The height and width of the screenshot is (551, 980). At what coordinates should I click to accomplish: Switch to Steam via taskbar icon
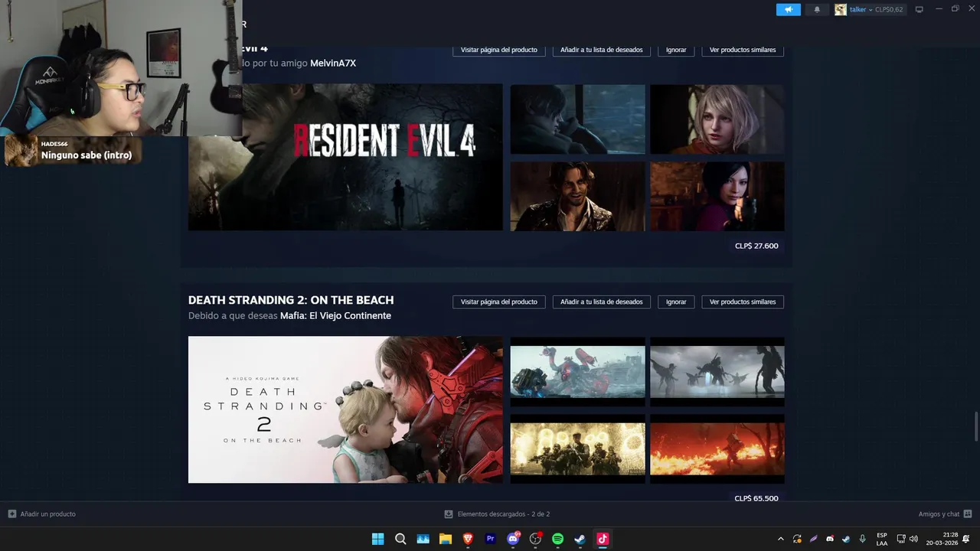580,539
